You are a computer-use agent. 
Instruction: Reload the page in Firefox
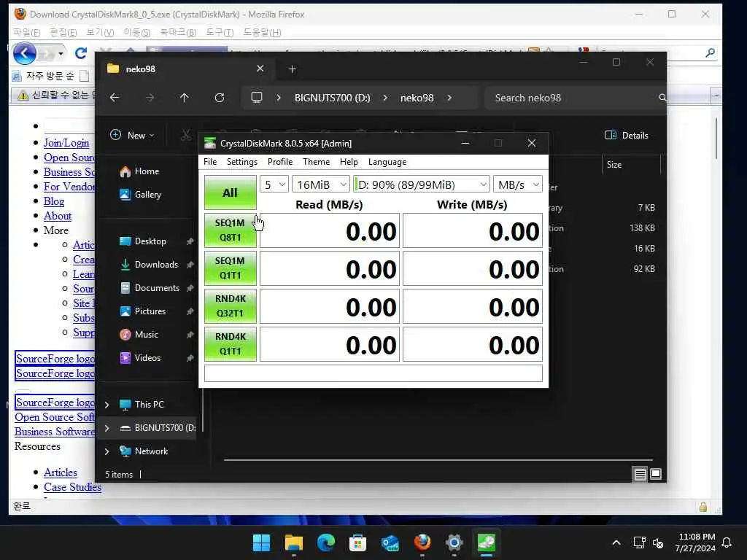coord(81,52)
